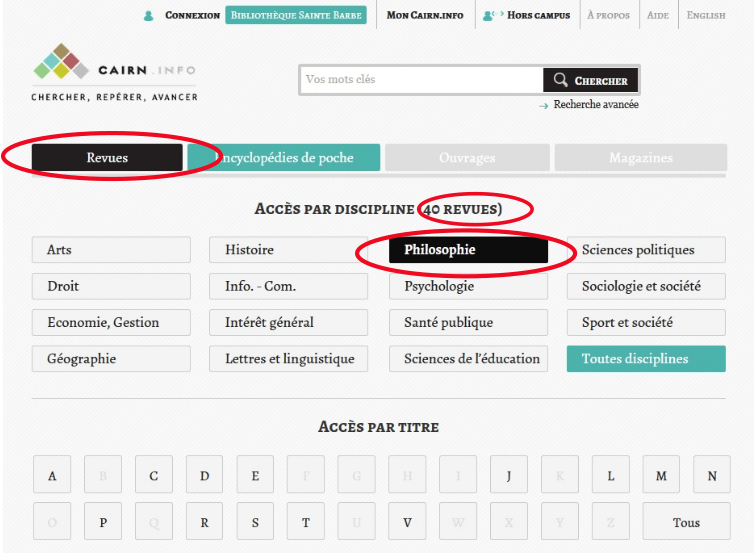Select the Info. - Com. discipline
This screenshot has width=754, height=553.
click(289, 286)
